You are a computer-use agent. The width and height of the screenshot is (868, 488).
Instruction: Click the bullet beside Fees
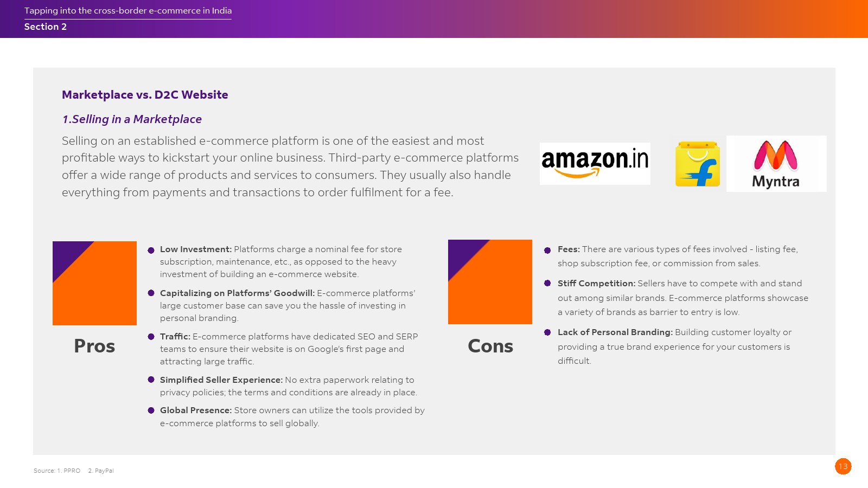pyautogui.click(x=547, y=250)
